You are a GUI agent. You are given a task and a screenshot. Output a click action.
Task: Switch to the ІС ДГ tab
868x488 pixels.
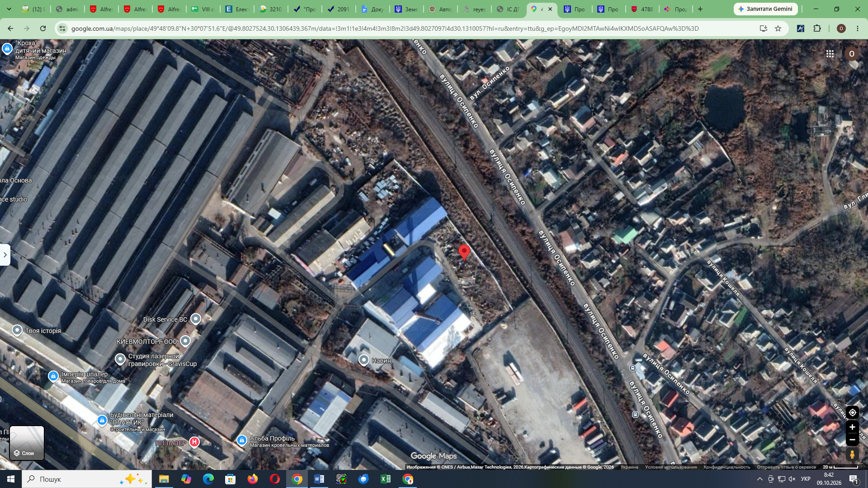click(508, 9)
